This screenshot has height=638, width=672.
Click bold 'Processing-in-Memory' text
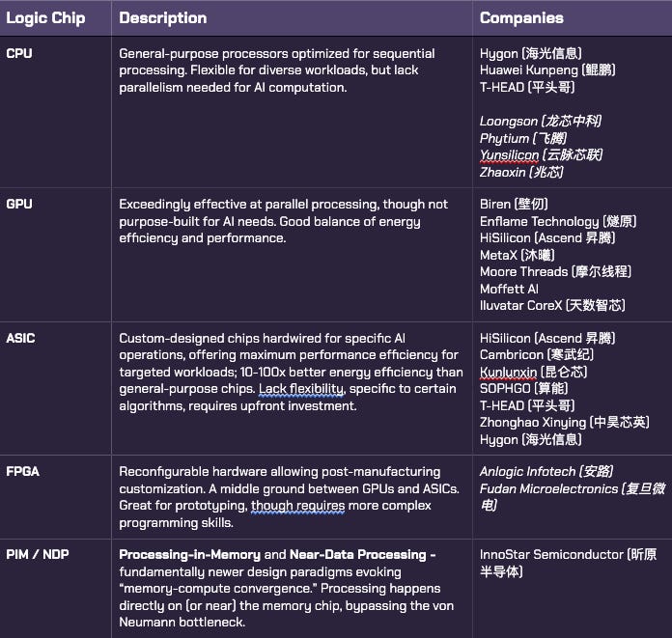(x=190, y=555)
